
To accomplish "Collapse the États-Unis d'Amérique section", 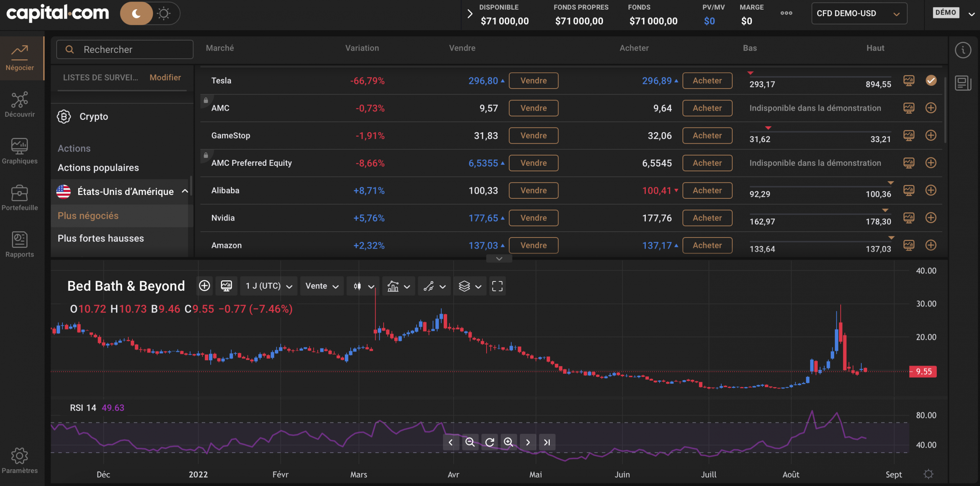I will 185,191.
